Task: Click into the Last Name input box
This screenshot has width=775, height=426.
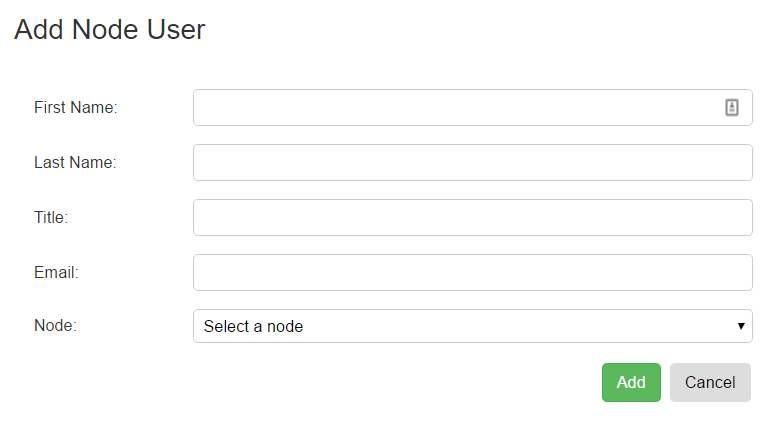Action: (x=473, y=162)
